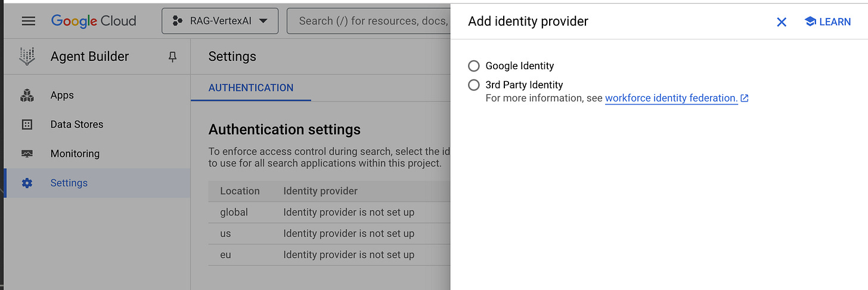
Task: Open the RAG-VertexAI project selector dropdown
Action: [x=220, y=21]
